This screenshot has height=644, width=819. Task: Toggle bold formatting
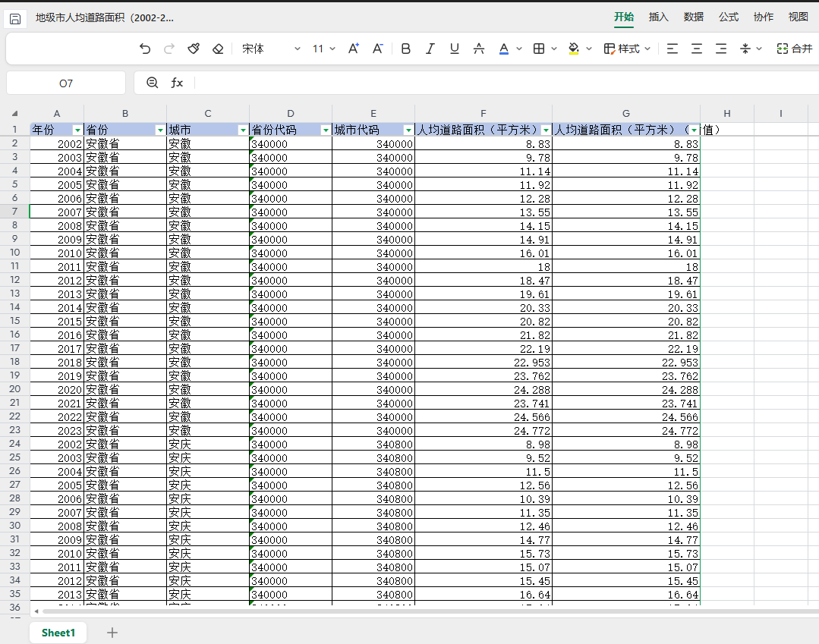click(406, 49)
